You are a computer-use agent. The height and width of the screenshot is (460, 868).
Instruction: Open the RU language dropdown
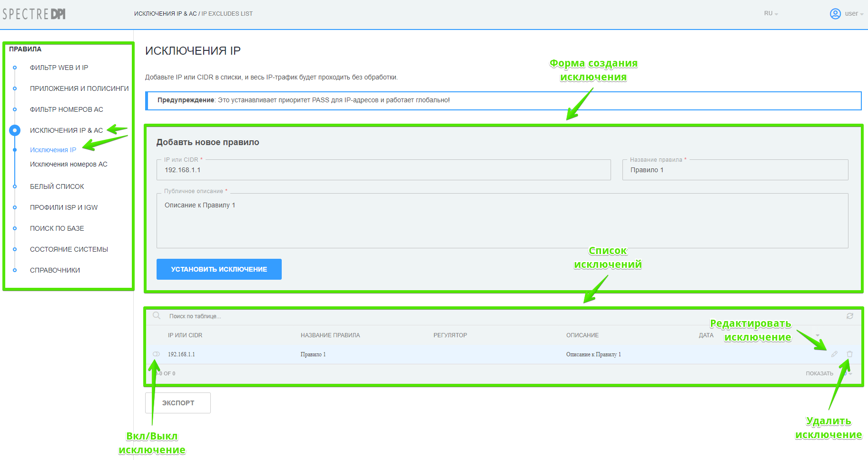point(770,14)
